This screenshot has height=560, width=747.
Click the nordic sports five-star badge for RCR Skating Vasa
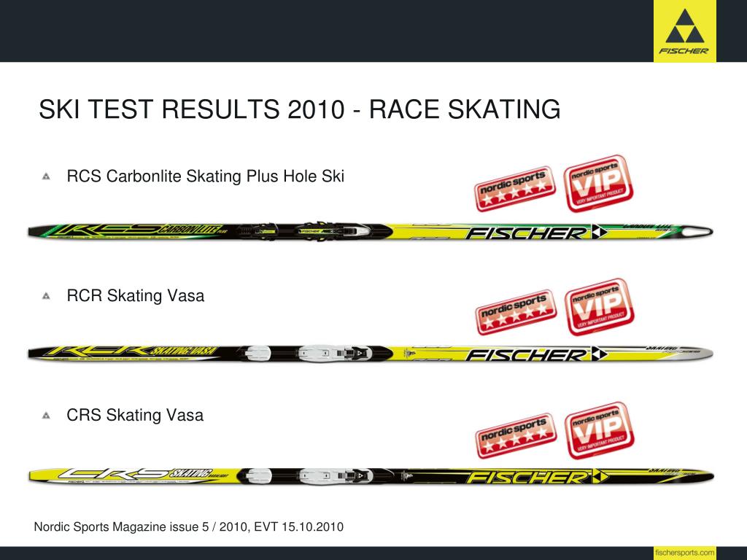pyautogui.click(x=516, y=312)
